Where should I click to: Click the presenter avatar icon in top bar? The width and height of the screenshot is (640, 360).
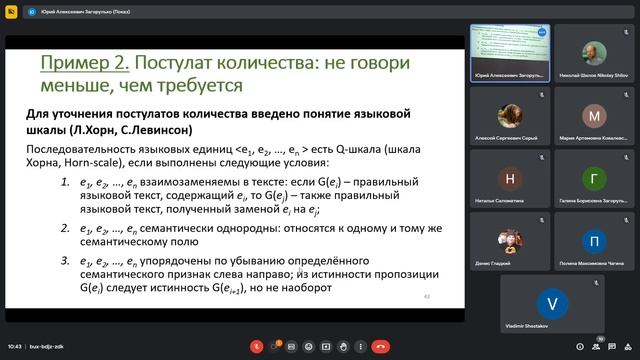tap(32, 12)
